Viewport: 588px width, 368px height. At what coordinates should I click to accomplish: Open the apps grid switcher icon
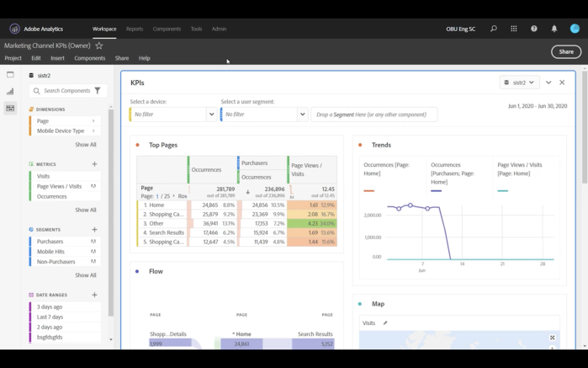tap(514, 29)
